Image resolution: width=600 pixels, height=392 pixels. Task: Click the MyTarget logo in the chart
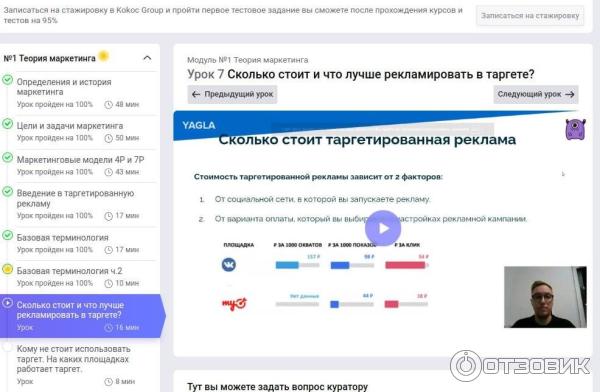tap(235, 304)
